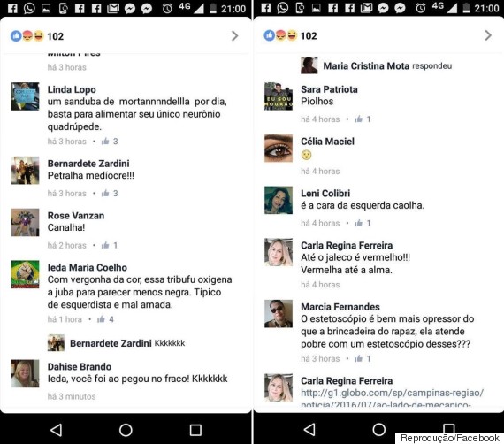Open Bernardete Zardini's profile name
This screenshot has width=504, height=444.
[88, 164]
